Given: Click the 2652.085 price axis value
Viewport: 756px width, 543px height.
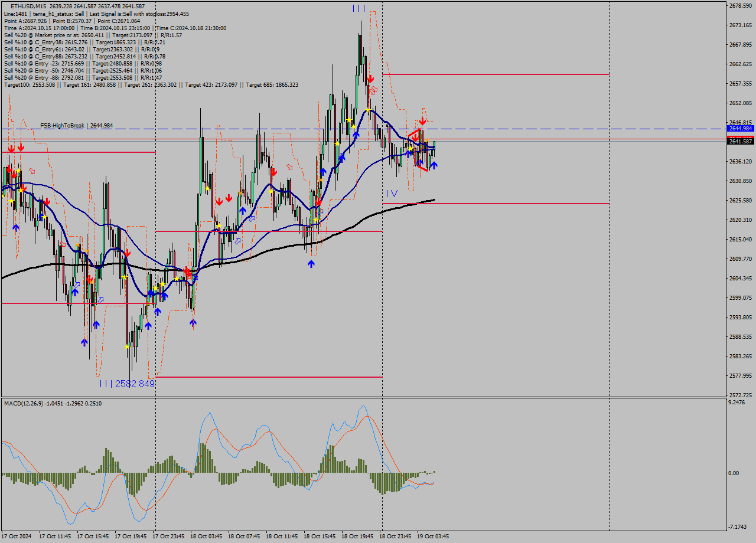Looking at the screenshot, I should point(741,103).
